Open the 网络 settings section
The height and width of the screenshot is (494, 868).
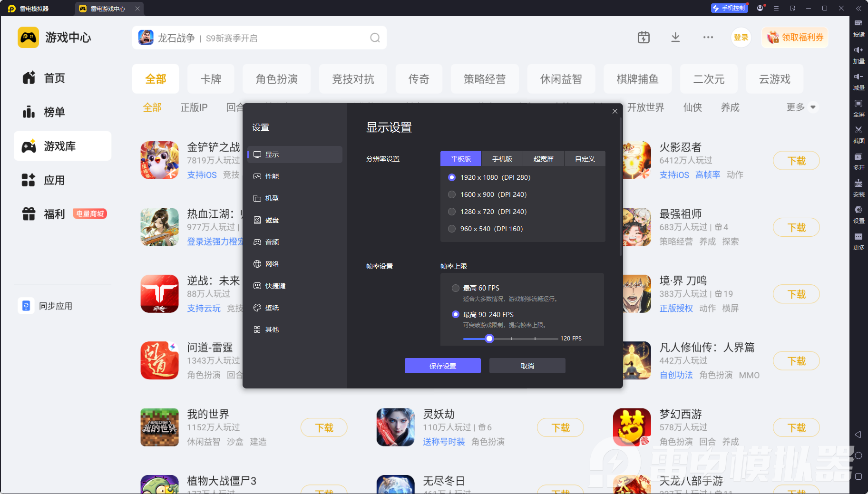click(x=295, y=264)
